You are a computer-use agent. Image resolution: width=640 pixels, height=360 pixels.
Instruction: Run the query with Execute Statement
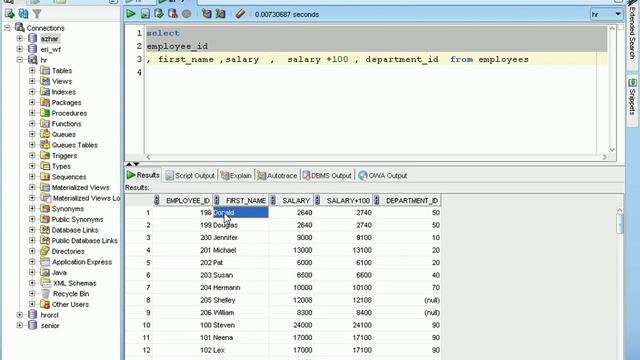coord(131,14)
